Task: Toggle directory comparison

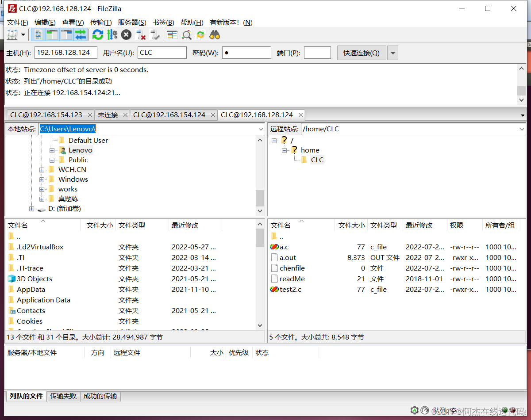Action: click(x=187, y=34)
